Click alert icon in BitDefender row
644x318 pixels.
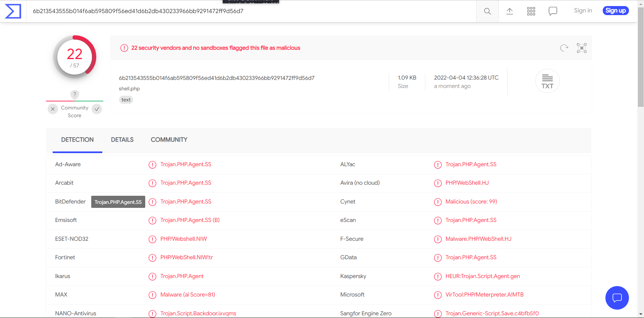tap(152, 202)
